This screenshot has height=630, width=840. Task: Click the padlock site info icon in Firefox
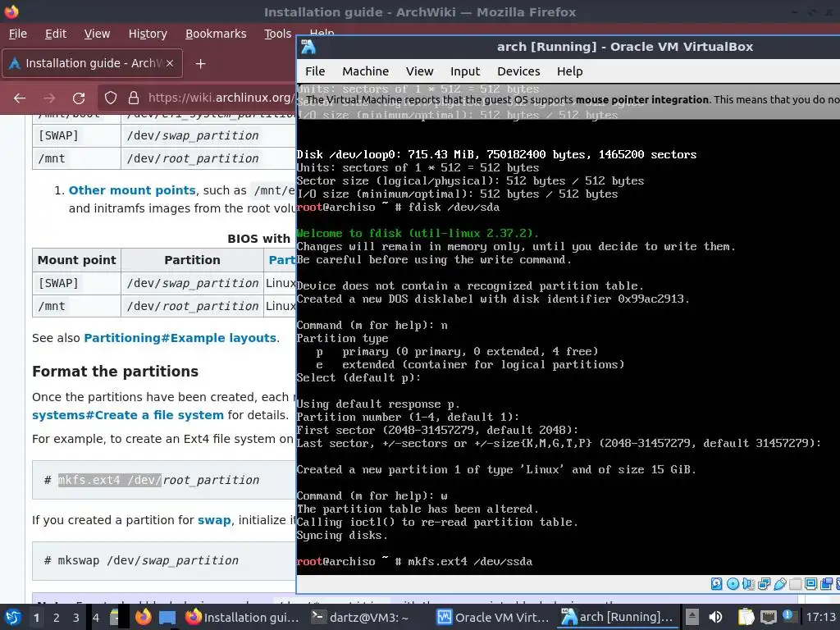(134, 98)
